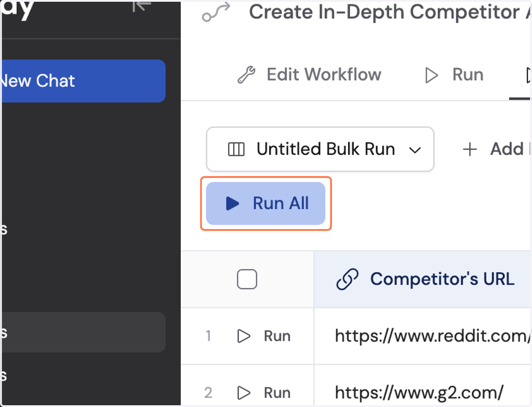Select the highlighted sidebar item

tap(83, 332)
